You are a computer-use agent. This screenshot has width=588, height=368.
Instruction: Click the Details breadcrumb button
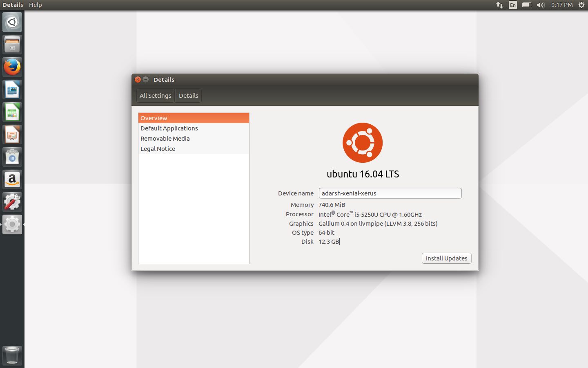[x=188, y=96]
